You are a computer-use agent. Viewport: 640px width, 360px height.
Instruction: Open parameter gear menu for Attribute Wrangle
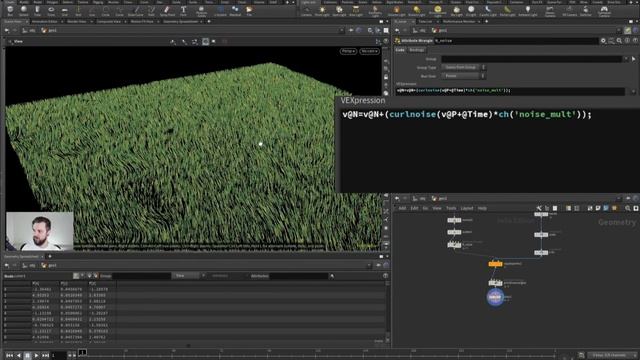tap(603, 40)
